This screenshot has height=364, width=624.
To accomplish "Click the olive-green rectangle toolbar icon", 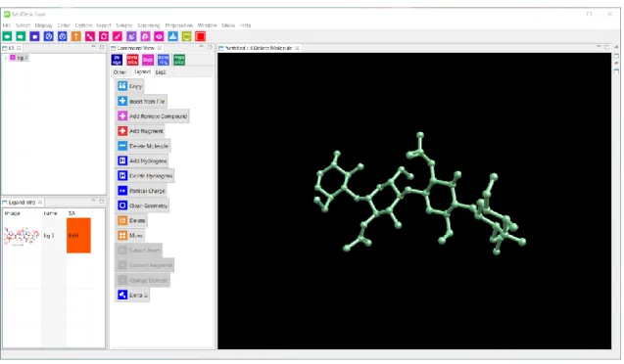I will 187,36.
